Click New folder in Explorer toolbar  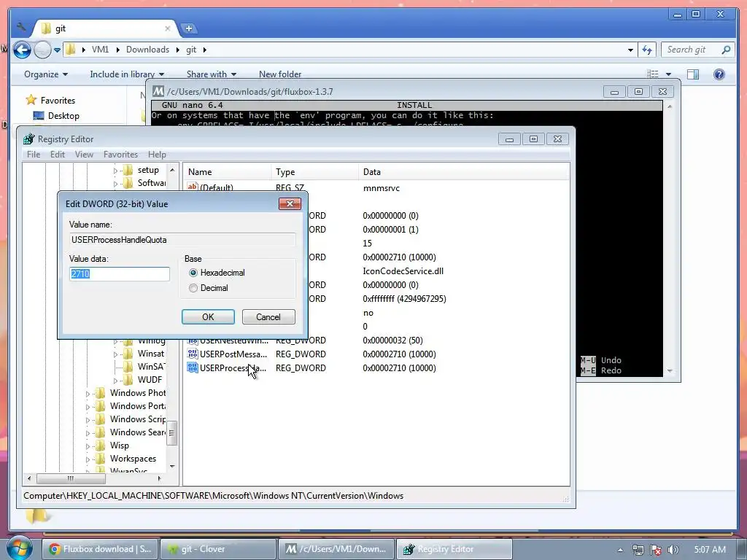click(x=280, y=74)
